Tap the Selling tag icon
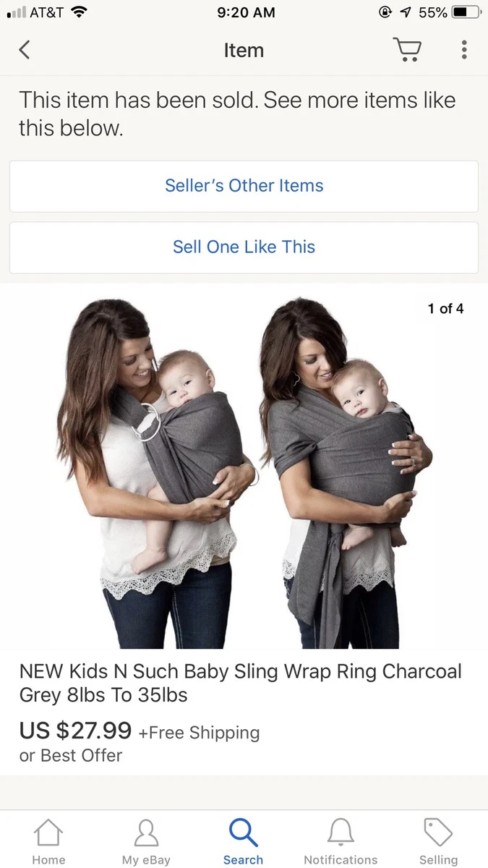This screenshot has height=868, width=488. (438, 833)
